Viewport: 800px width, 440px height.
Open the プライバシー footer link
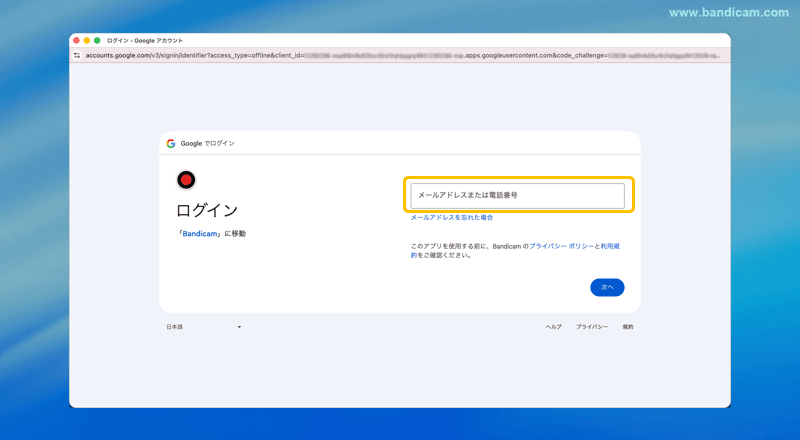point(592,327)
